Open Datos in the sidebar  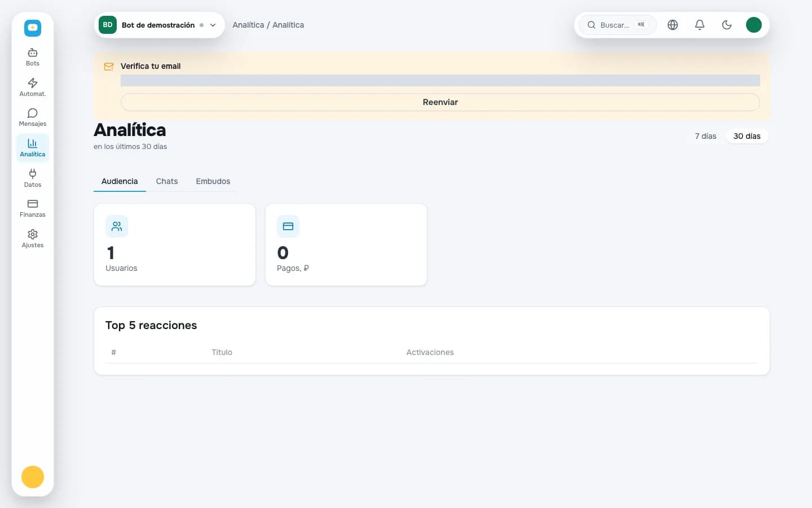tap(33, 178)
